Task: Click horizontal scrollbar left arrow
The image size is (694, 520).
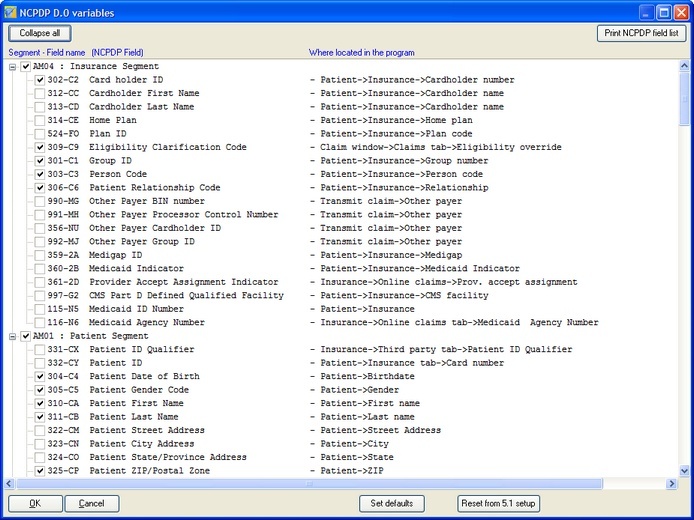Action: click(9, 484)
